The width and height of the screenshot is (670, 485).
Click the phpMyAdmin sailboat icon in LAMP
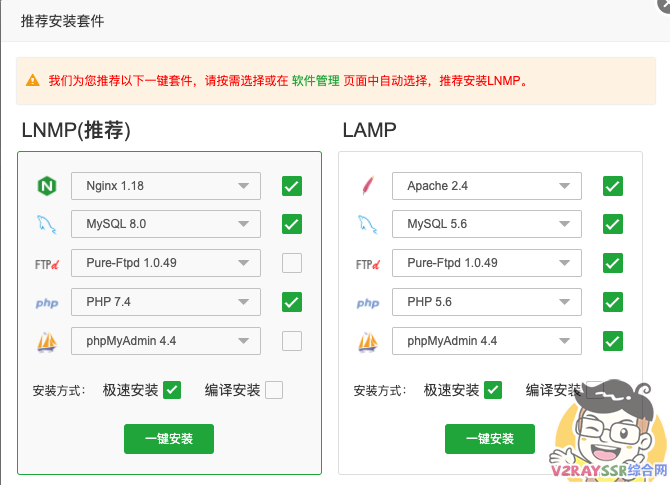pyautogui.click(x=367, y=342)
